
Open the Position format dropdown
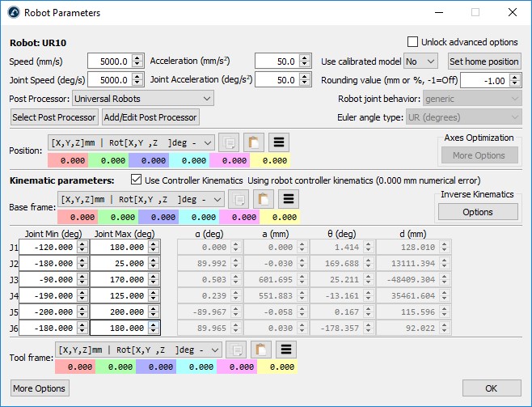tap(131, 142)
